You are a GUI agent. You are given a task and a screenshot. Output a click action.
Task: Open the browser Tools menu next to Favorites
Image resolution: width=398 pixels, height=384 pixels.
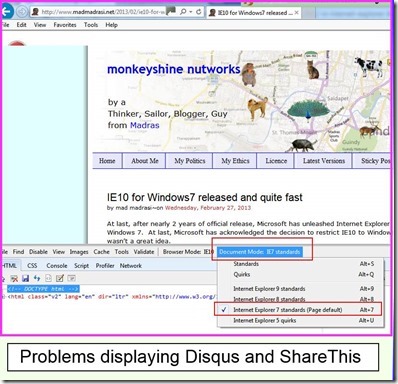(x=91, y=25)
